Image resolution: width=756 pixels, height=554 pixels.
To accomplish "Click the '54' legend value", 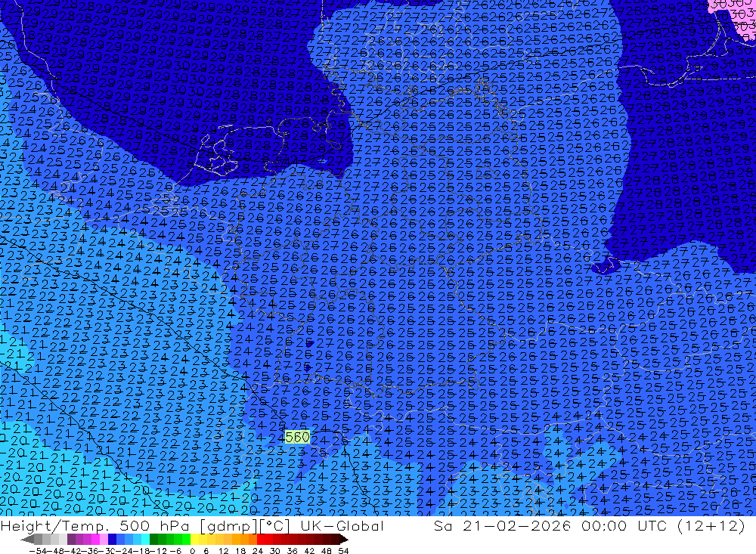I will tap(343, 551).
